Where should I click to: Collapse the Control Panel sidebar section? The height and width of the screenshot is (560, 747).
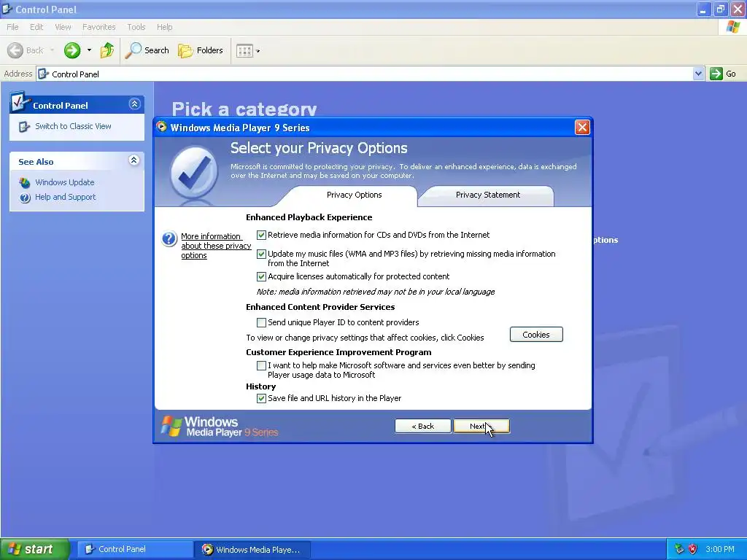coord(134,104)
